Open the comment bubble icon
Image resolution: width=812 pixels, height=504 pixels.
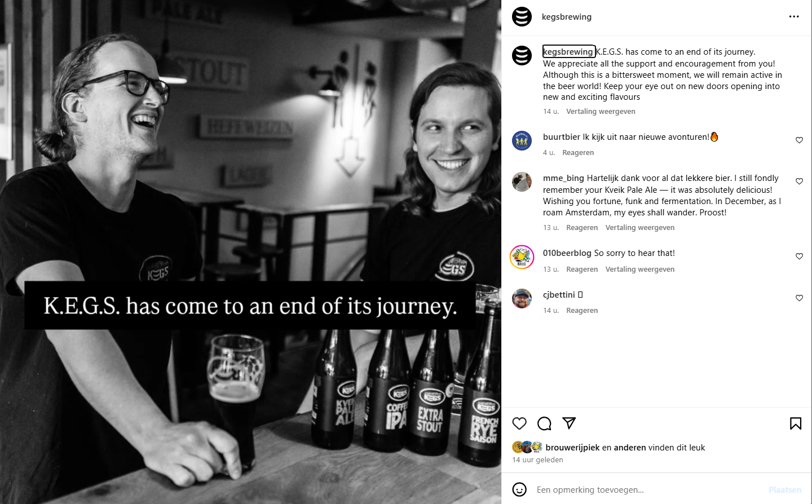point(544,423)
